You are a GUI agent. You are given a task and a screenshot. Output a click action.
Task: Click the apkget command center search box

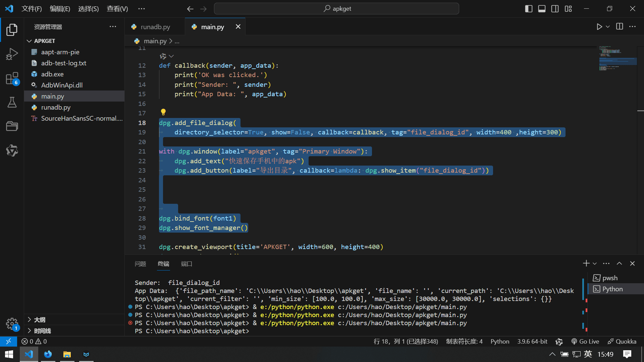tap(336, 9)
